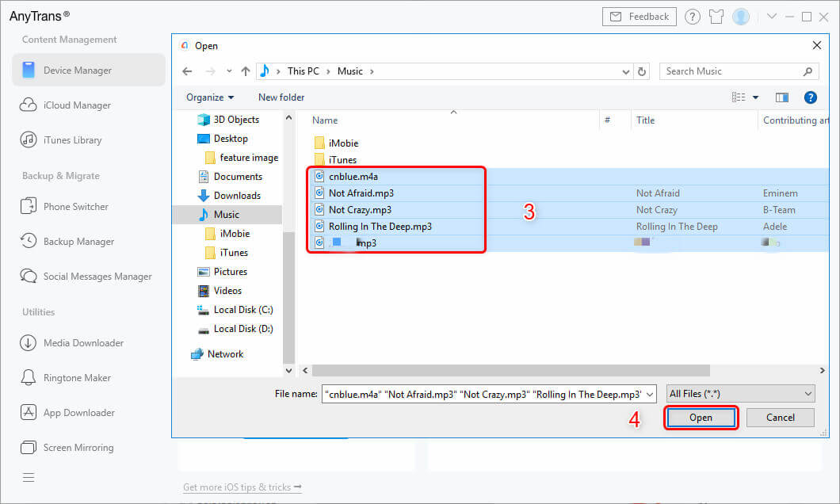Viewport: 840px width, 504px height.
Task: Open AnyTrans help question mark icon
Action: (x=692, y=17)
